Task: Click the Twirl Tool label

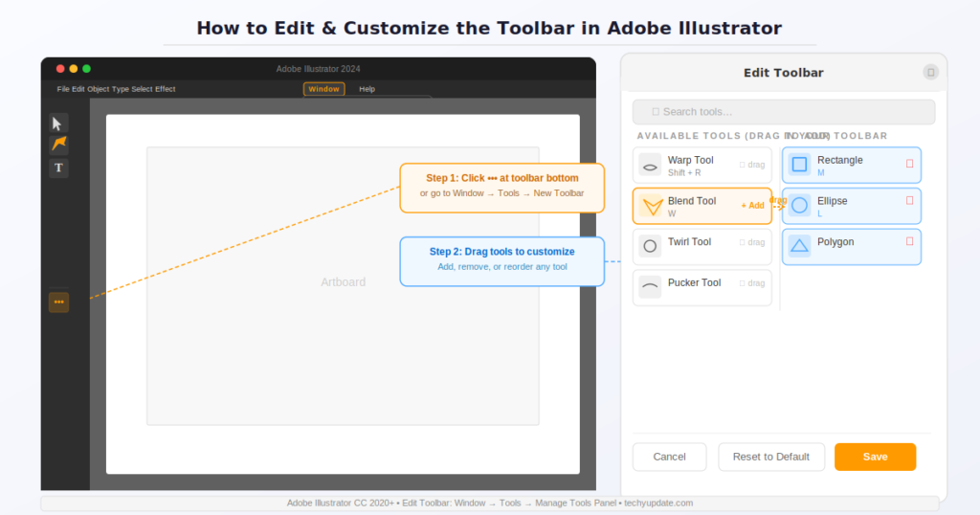Action: 689,242
